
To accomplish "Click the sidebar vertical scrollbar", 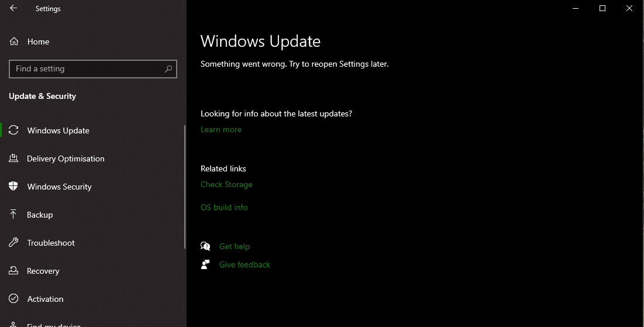I will (185, 187).
